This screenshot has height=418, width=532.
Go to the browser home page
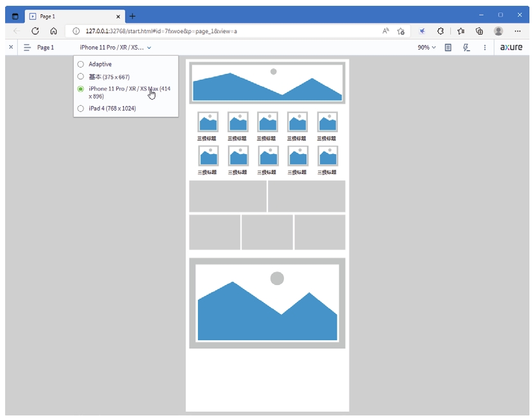pos(53,31)
